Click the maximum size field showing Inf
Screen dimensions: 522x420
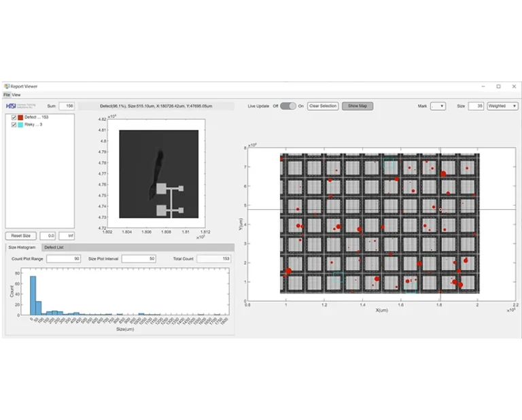pos(67,236)
